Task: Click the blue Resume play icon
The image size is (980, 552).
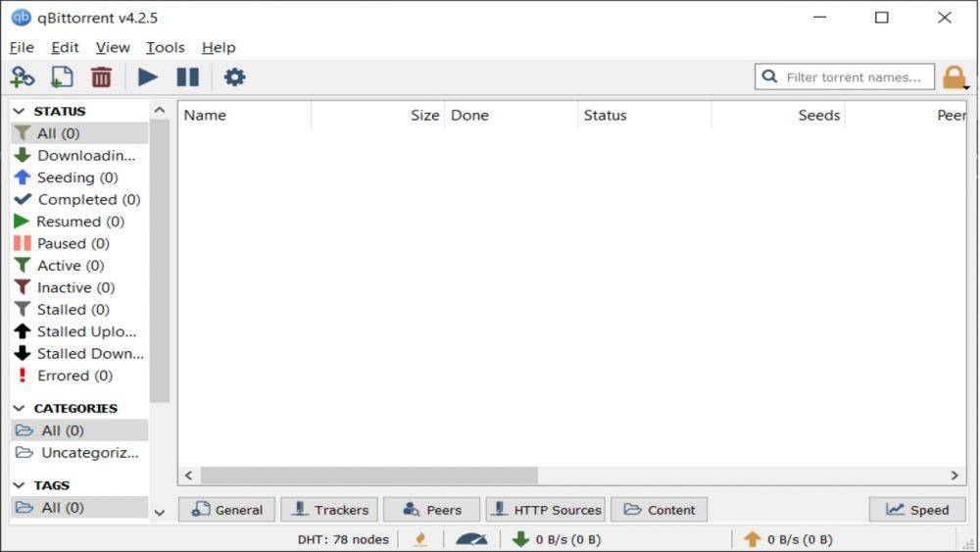Action: pyautogui.click(x=148, y=77)
